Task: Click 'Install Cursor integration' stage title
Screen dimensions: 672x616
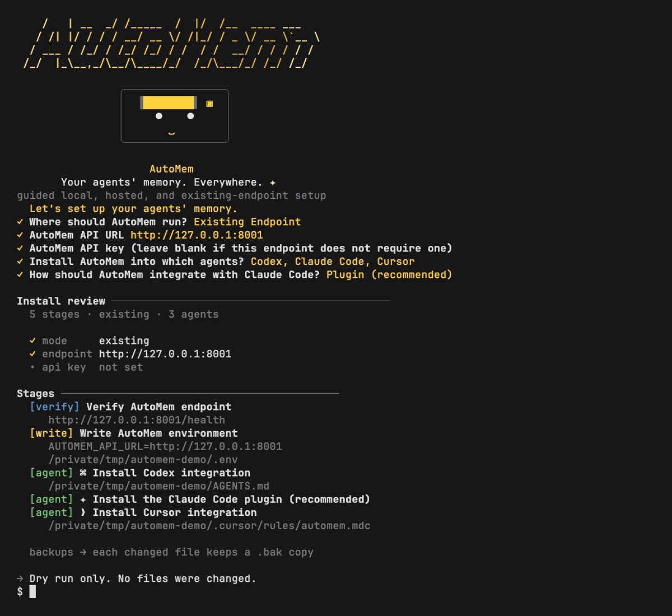Action: [x=175, y=512]
